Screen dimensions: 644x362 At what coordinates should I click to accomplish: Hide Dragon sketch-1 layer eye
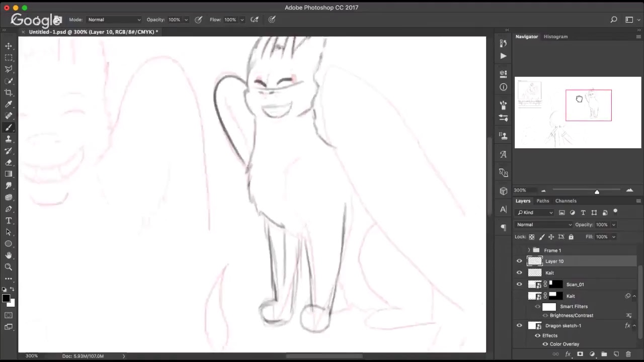(519, 325)
